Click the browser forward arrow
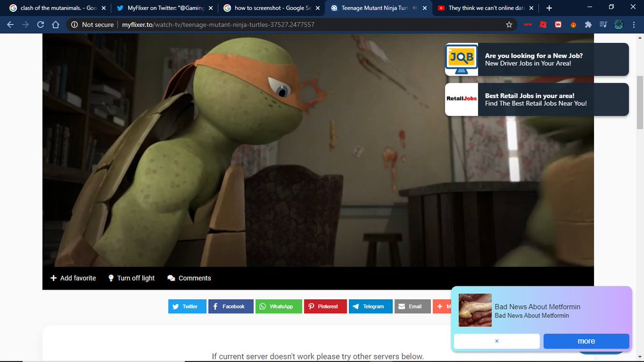Image resolution: width=644 pixels, height=362 pixels. (25, 25)
